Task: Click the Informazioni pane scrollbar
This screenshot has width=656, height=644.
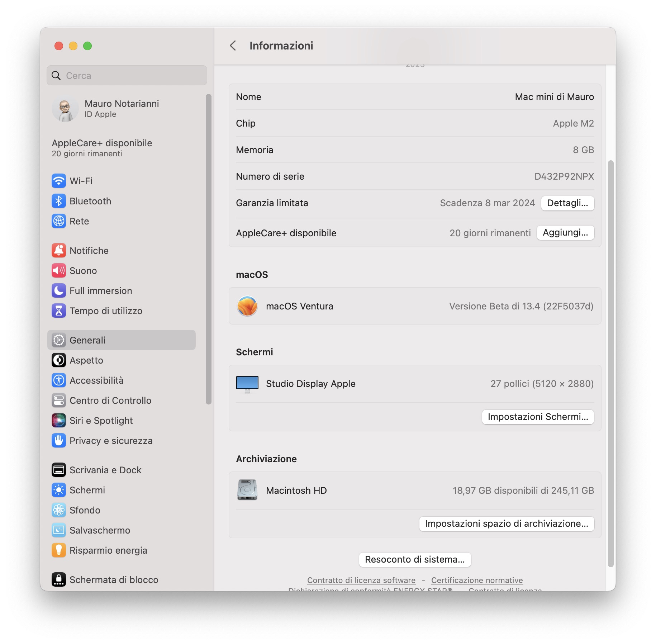Action: 610,364
